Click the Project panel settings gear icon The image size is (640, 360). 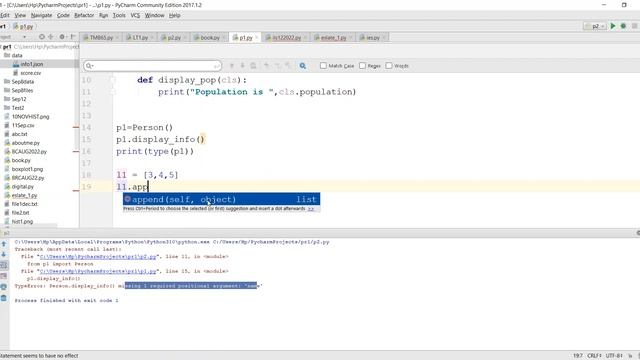coord(62,37)
